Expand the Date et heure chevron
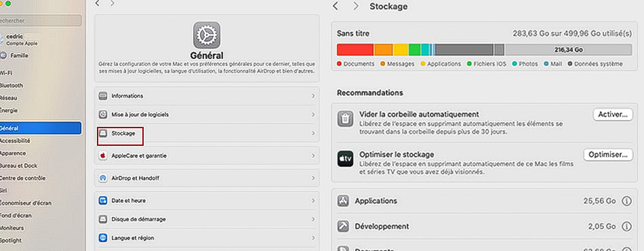This screenshot has height=251, width=644. pos(313,201)
